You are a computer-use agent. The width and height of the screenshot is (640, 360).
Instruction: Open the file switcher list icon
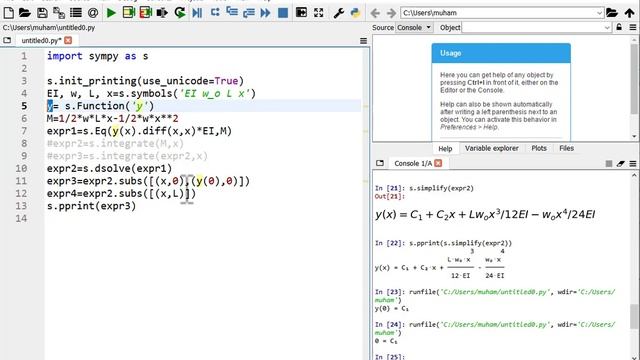click(76, 13)
